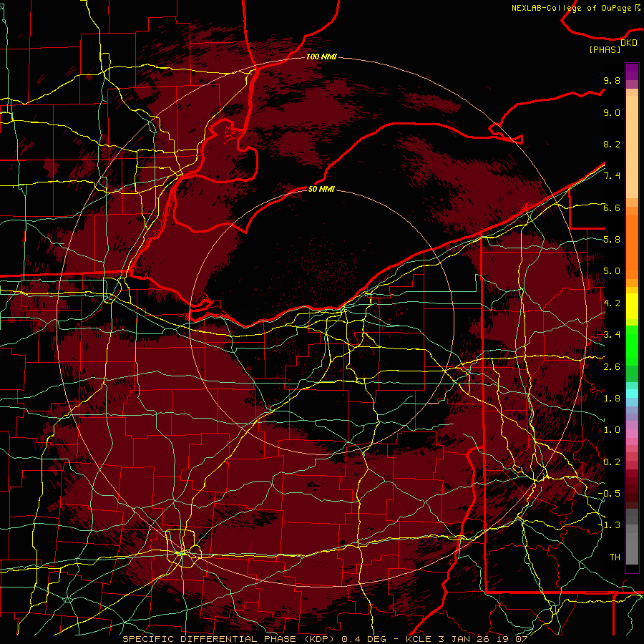Image resolution: width=644 pixels, height=644 pixels.
Task: Click the (KDP) abbreviation in the caption
Action: pos(320,639)
